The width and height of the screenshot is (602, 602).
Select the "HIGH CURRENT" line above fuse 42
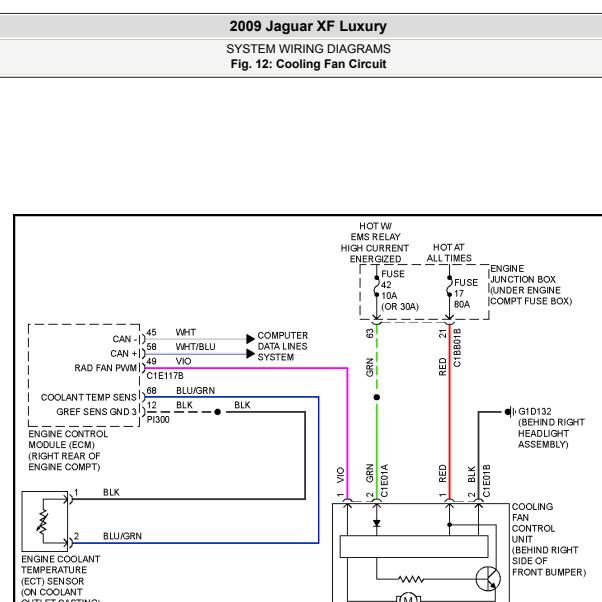375,248
